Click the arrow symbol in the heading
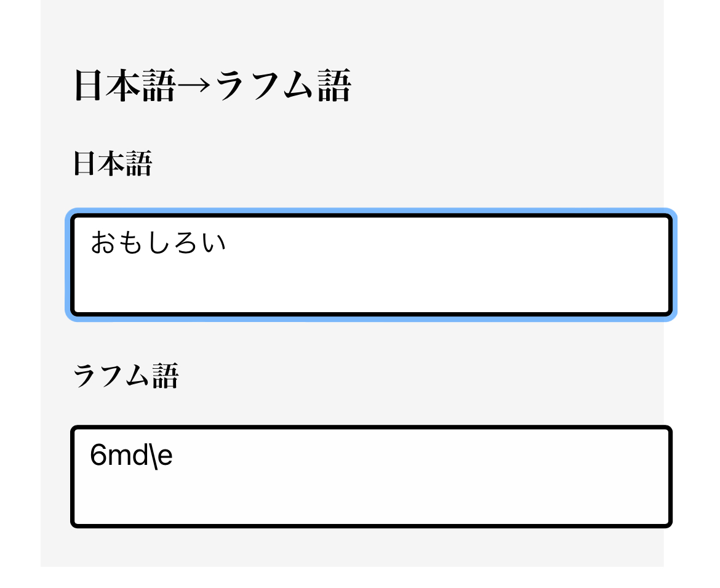720x588 pixels. tap(195, 87)
